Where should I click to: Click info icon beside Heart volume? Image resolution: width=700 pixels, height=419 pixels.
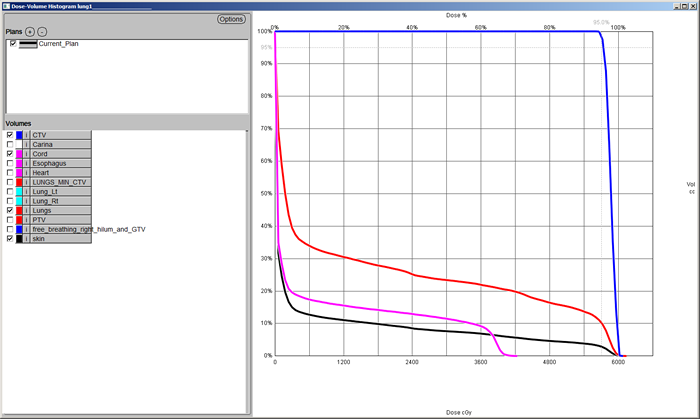point(27,173)
